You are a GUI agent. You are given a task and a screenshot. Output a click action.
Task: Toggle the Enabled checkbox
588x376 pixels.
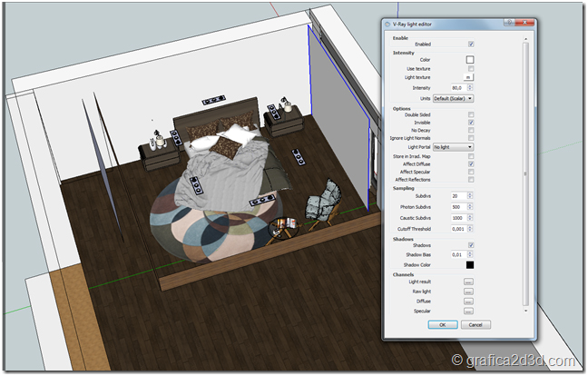click(470, 44)
